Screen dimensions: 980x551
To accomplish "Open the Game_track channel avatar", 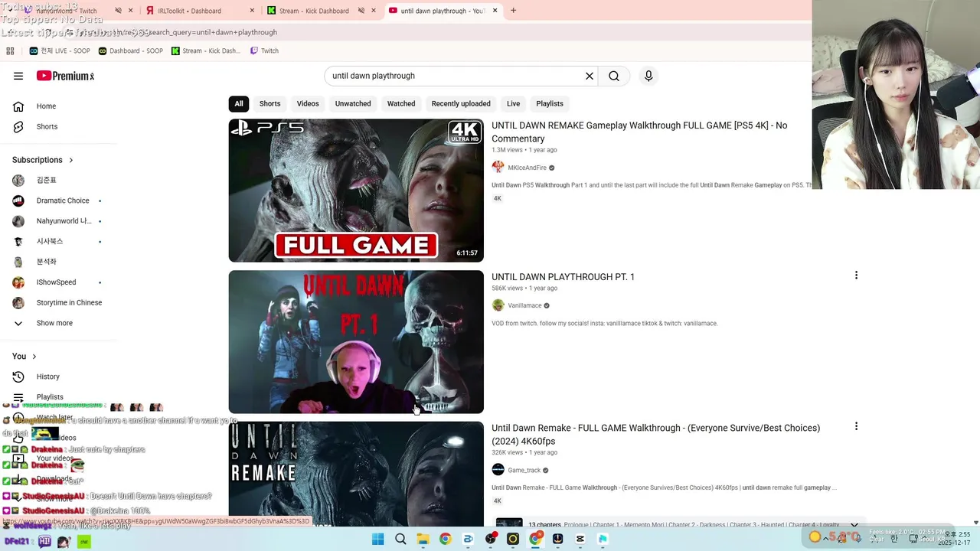I will tap(498, 470).
